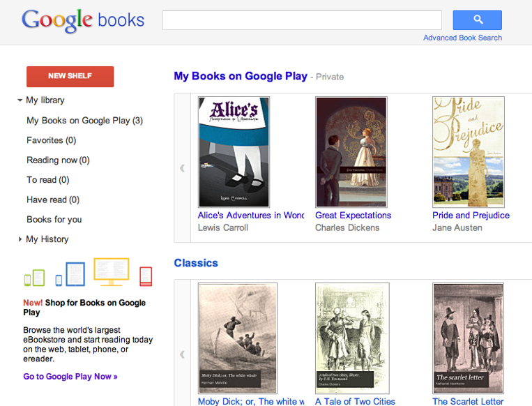Open My Books on Google Play (3)
The height and width of the screenshot is (406, 532).
(84, 120)
